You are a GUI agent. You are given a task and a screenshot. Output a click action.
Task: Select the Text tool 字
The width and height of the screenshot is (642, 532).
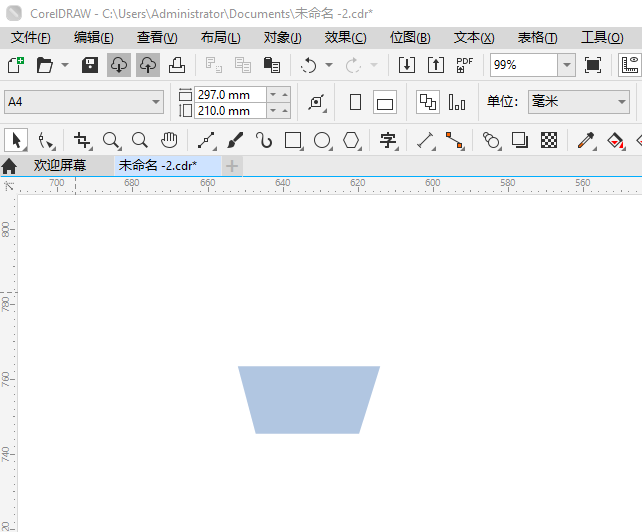click(388, 140)
